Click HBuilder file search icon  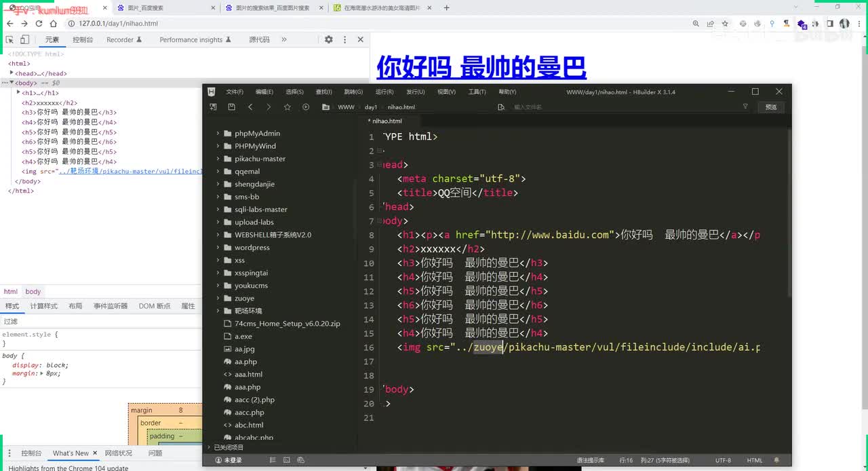click(x=501, y=107)
